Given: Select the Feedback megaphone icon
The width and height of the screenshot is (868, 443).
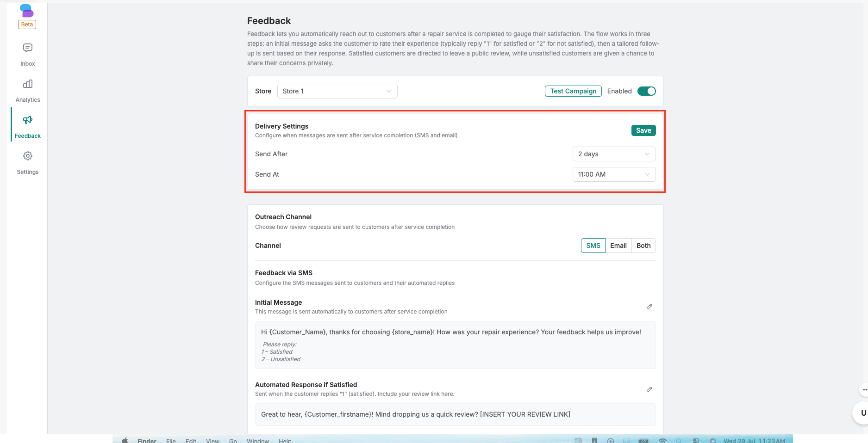Looking at the screenshot, I should 28,120.
